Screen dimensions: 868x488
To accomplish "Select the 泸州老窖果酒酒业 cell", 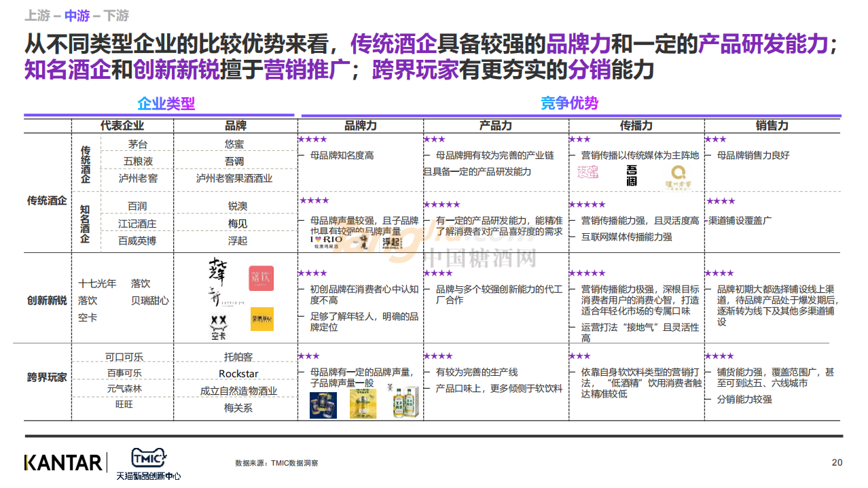I will click(x=234, y=178).
